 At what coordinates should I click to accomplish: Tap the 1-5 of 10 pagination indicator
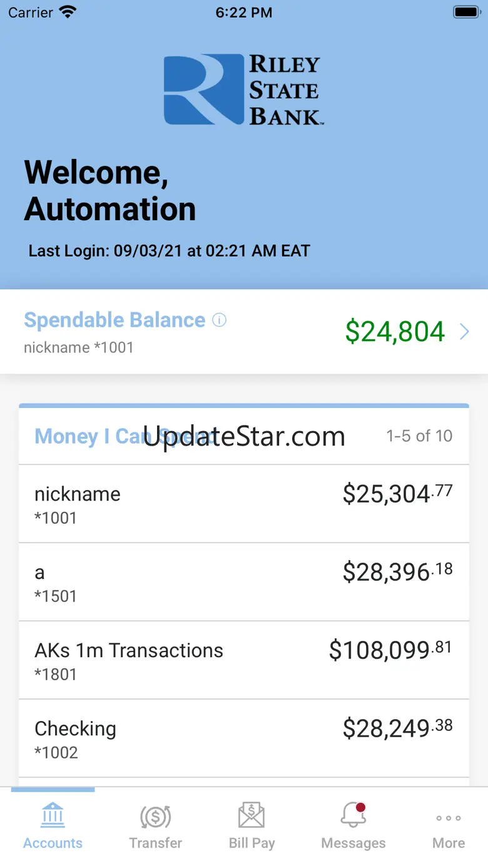419,436
